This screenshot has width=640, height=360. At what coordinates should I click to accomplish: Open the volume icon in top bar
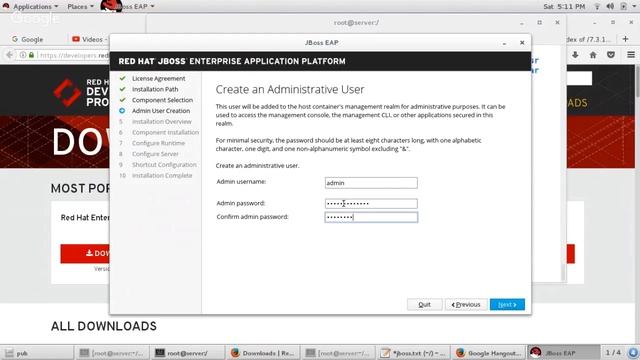[610, 7]
